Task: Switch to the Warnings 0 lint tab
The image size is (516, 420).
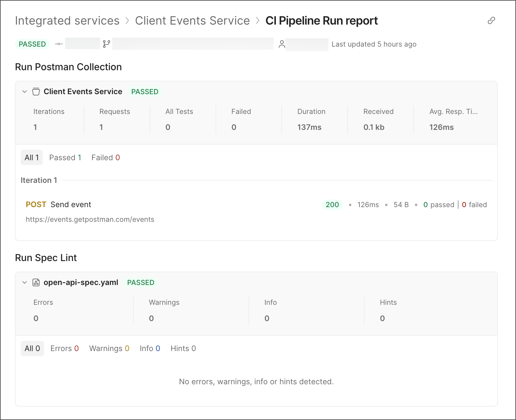Action: (109, 348)
